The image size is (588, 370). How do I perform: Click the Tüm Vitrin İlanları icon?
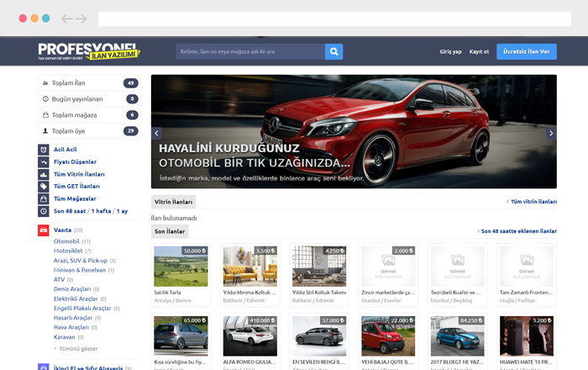point(44,175)
